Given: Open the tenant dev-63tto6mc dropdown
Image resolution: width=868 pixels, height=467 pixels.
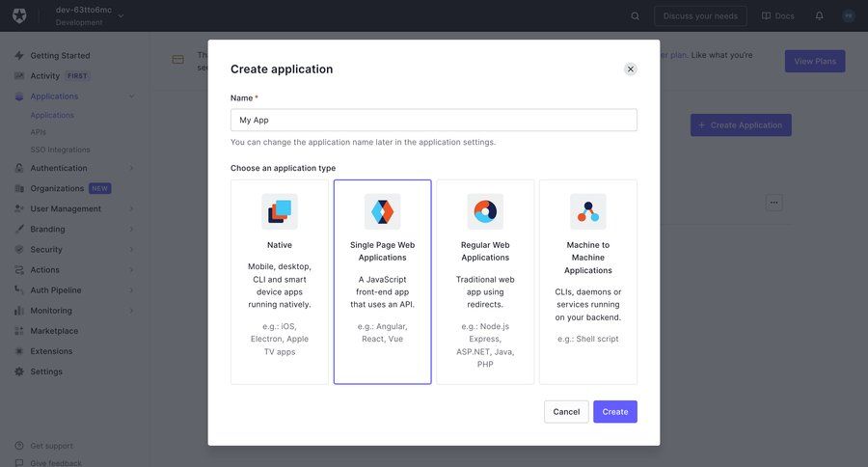Looking at the screenshot, I should tap(90, 15).
